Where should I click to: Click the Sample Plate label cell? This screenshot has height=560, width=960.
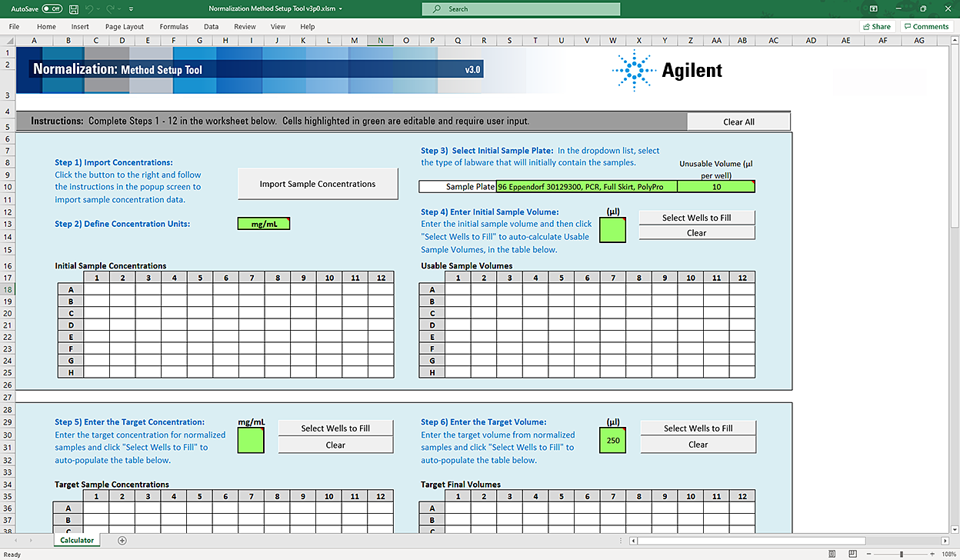click(x=458, y=187)
